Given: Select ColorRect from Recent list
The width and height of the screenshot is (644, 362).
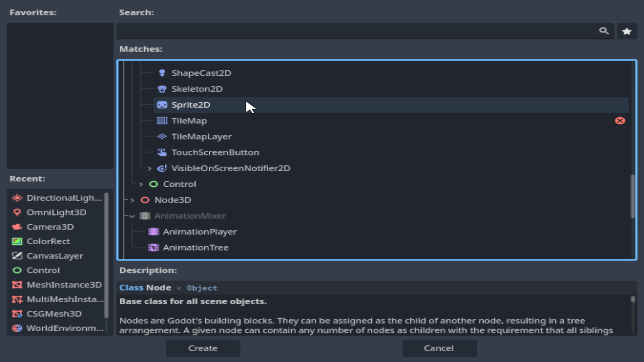Looking at the screenshot, I should click(x=48, y=241).
